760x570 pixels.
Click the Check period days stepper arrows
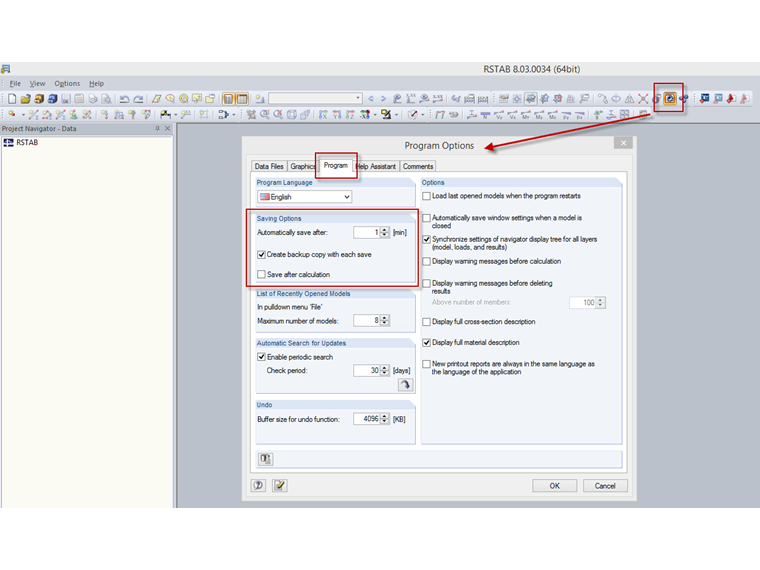tap(384, 370)
